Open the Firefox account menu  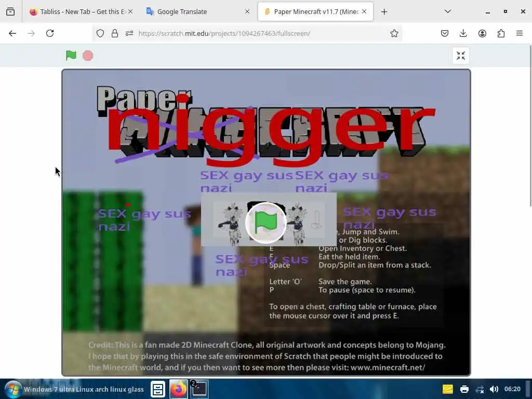coord(482,33)
